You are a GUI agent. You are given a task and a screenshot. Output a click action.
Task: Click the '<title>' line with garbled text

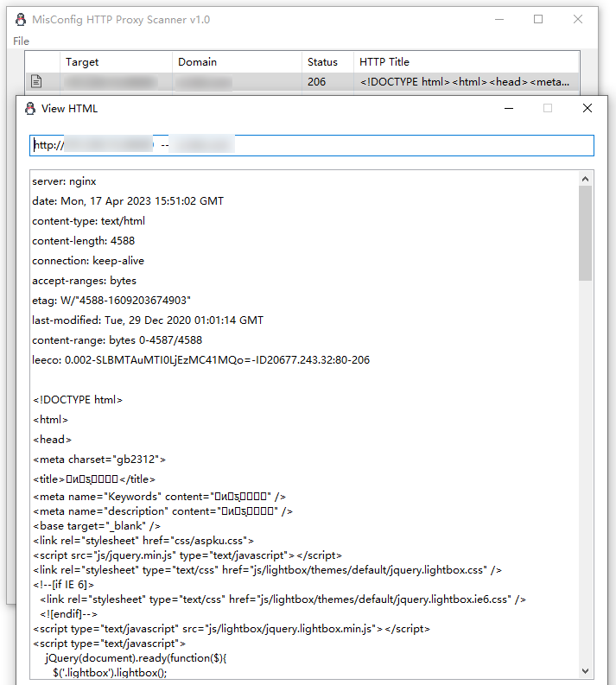(94, 479)
